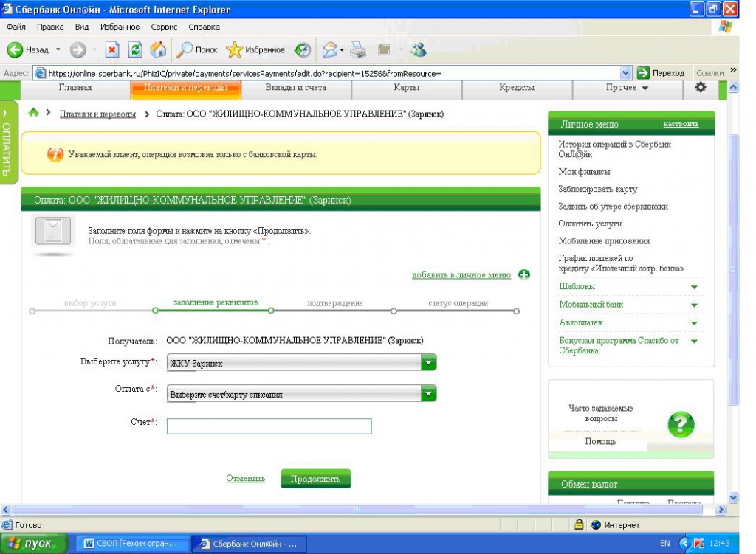Switch to the Карты tab
The height and width of the screenshot is (554, 756).
click(x=407, y=89)
